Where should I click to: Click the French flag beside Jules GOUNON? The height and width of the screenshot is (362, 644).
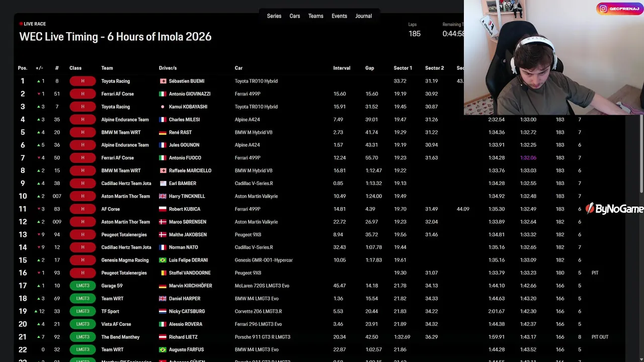pos(163,145)
